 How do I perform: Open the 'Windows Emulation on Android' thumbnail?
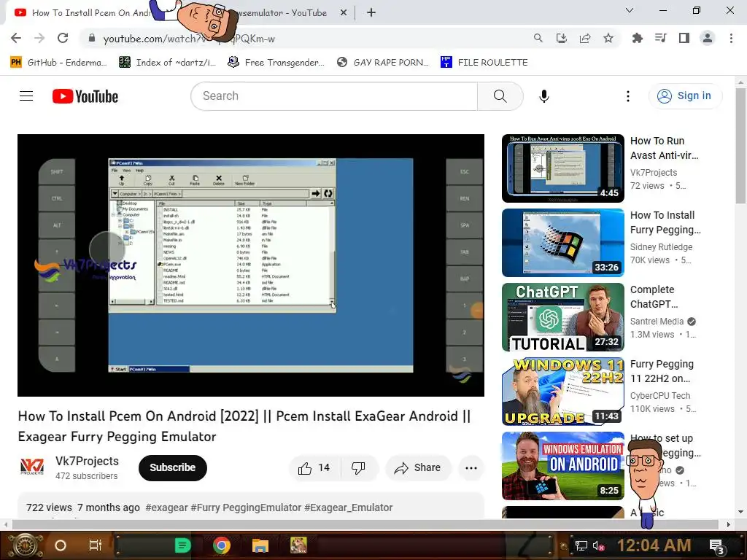(x=563, y=466)
